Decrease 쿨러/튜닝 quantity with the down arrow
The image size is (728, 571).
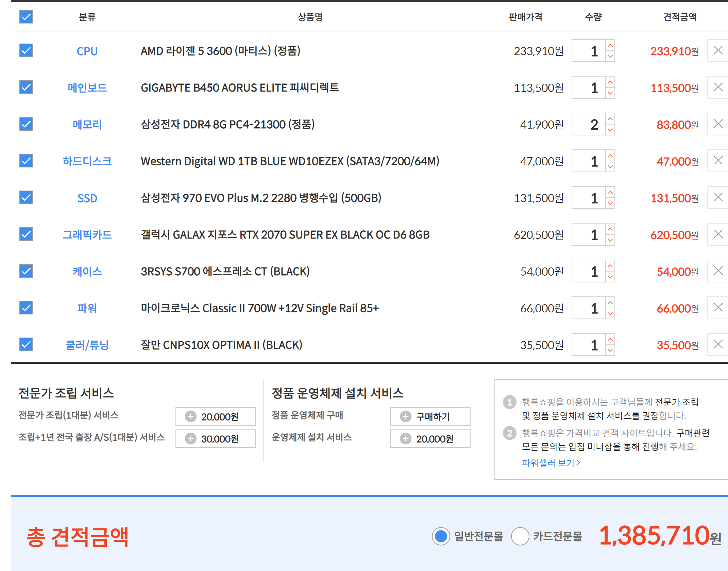coord(610,350)
